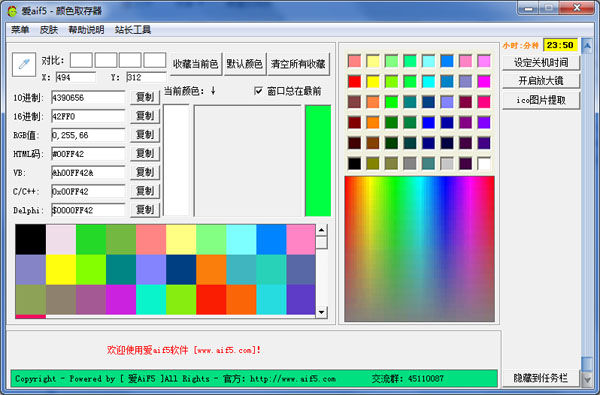Copy the C/C++ color code
This screenshot has height=395, width=600.
[145, 191]
